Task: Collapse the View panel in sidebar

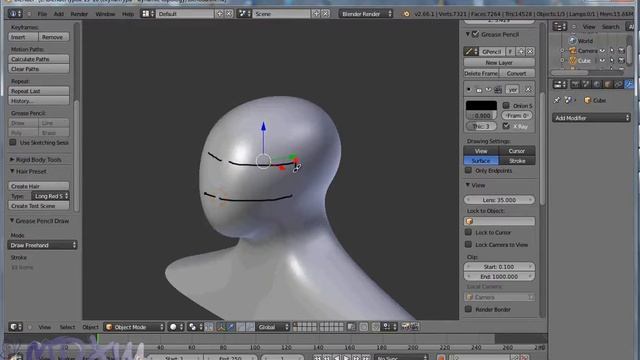Action: 468,185
